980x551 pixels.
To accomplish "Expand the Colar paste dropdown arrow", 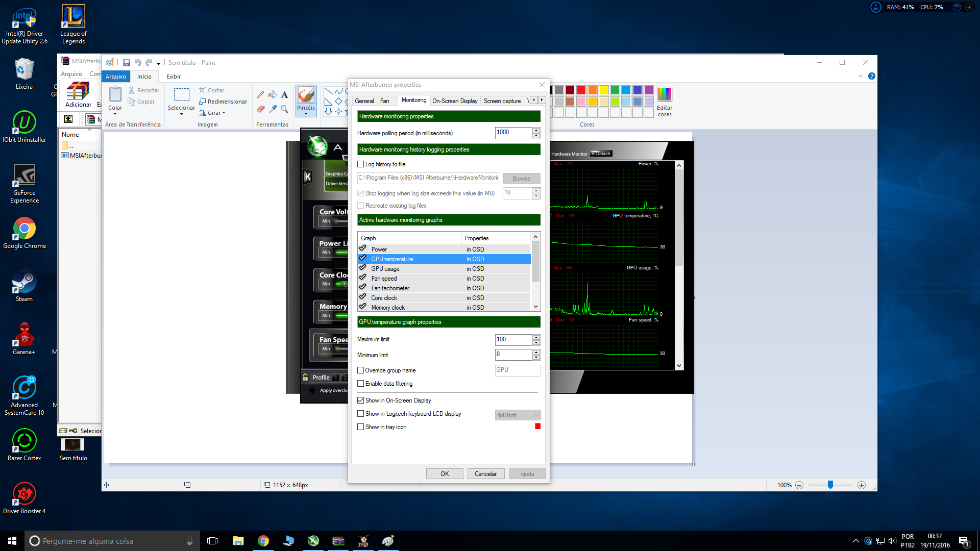I will [x=115, y=114].
